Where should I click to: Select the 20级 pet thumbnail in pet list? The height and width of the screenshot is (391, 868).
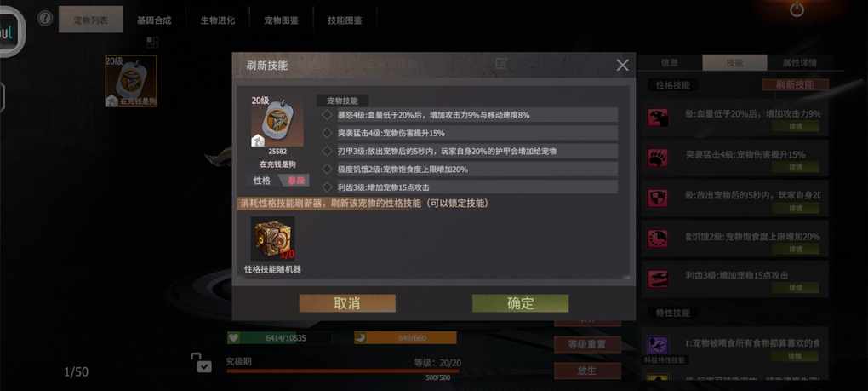coord(131,81)
